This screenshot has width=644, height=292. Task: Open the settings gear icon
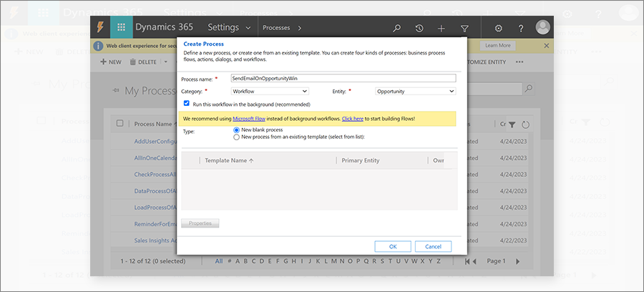(x=498, y=29)
